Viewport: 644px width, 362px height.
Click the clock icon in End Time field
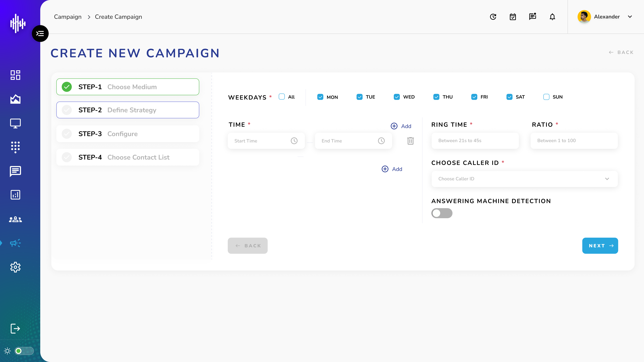click(381, 141)
